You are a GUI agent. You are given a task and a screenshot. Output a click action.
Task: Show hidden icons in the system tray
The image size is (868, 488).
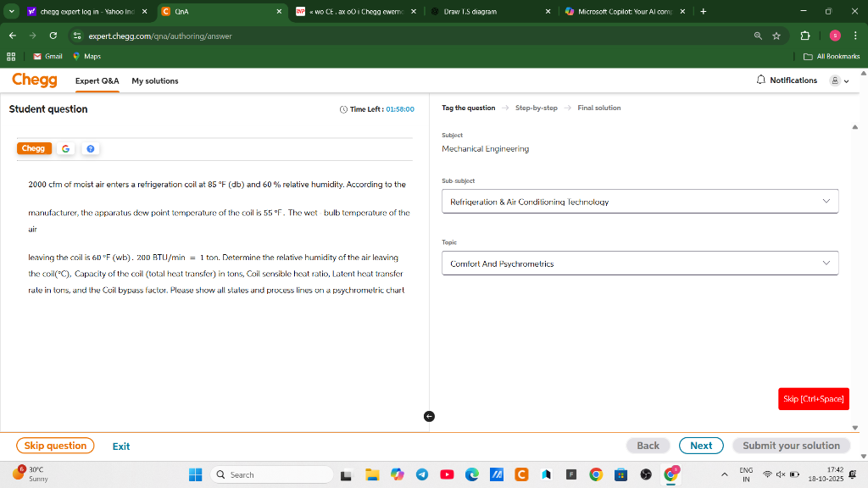(724, 474)
